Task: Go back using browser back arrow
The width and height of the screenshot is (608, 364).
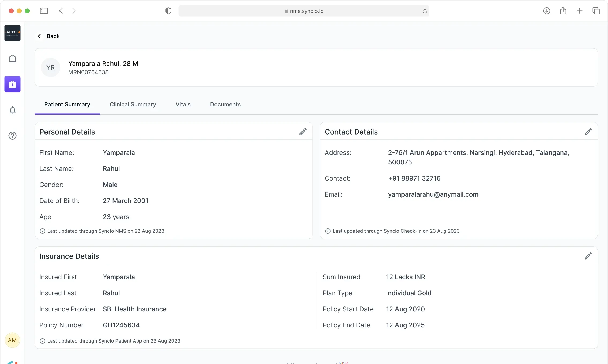Action: tap(61, 11)
